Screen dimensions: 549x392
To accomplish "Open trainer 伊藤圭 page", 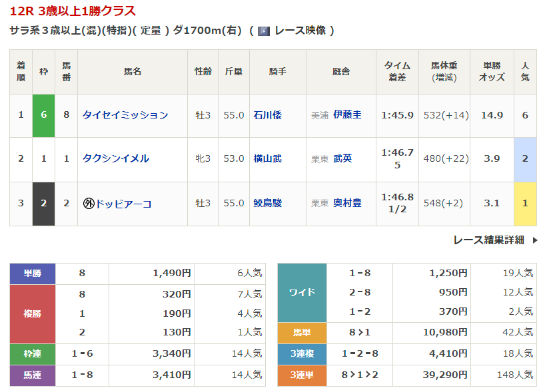I will tap(347, 115).
